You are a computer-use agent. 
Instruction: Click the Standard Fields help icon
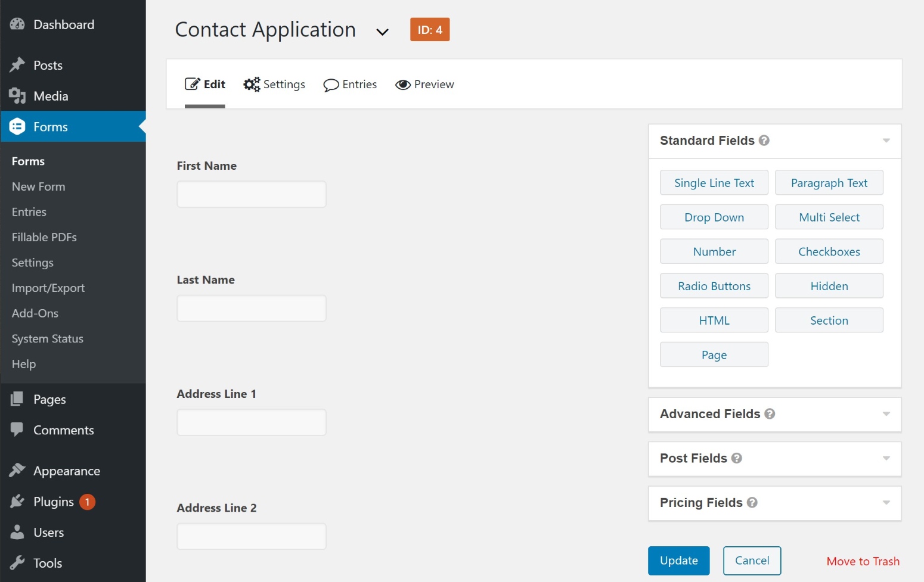(x=765, y=141)
